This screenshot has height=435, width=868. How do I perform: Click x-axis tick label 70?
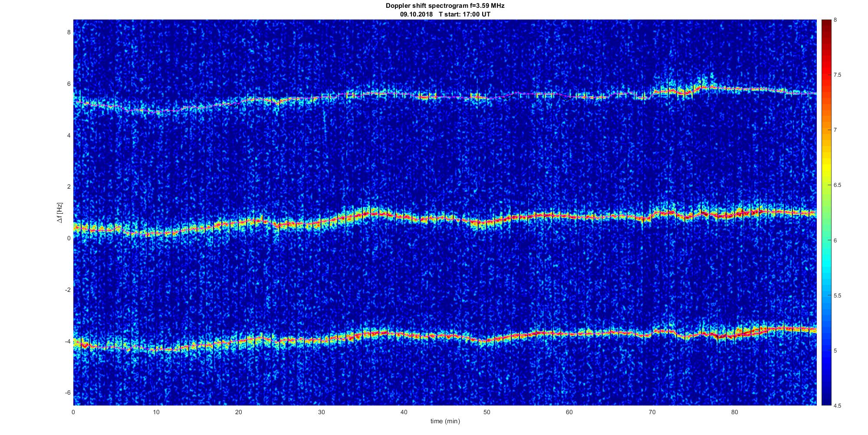coord(652,412)
